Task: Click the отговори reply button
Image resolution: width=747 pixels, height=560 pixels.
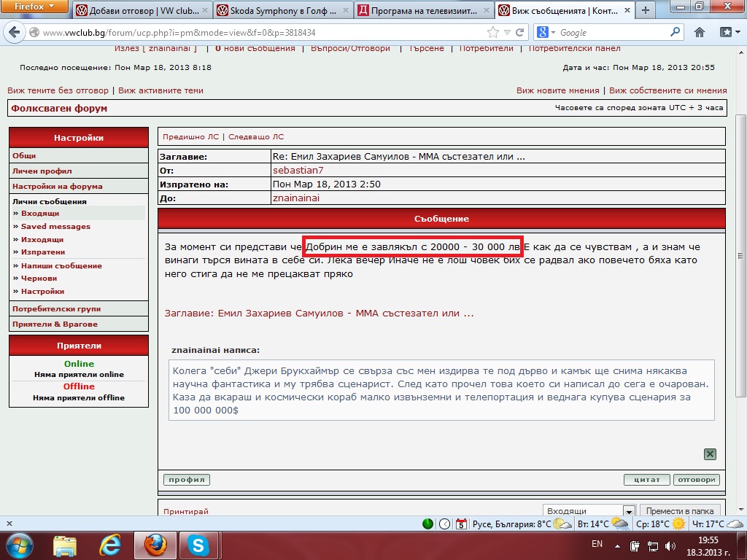Action: tap(696, 480)
